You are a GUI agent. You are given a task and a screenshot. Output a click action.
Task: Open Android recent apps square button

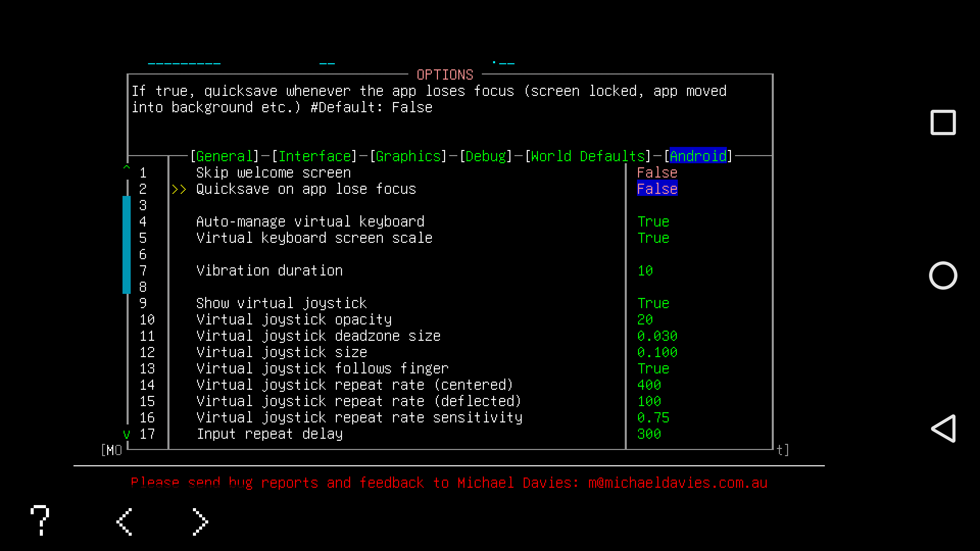tap(943, 122)
